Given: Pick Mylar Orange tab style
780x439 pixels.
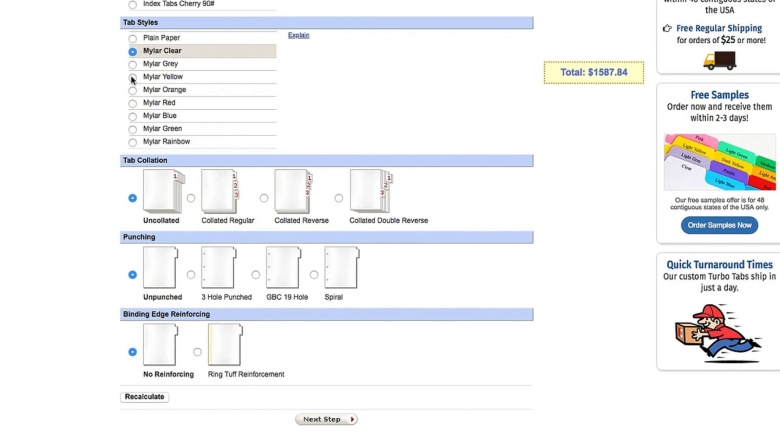Looking at the screenshot, I should pyautogui.click(x=132, y=90).
